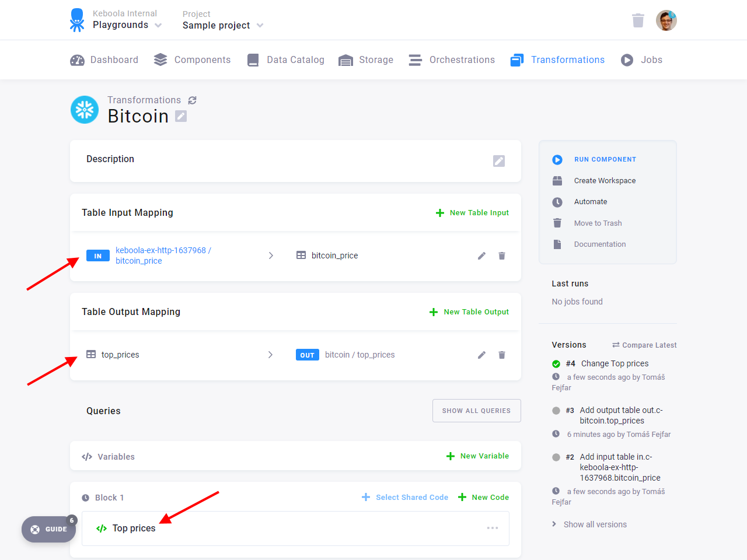This screenshot has height=560, width=747.
Task: Open the trash bin icon in header
Action: click(x=638, y=20)
